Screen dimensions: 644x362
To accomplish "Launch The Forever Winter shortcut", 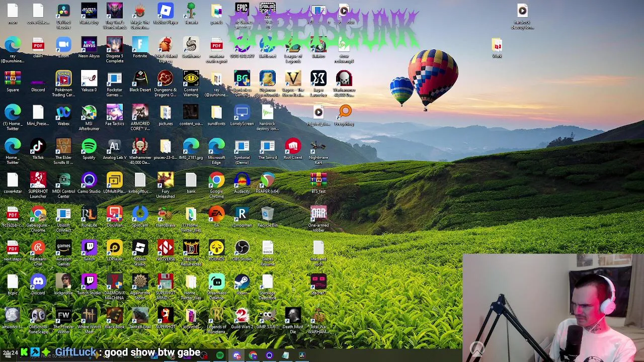I will tap(63, 320).
